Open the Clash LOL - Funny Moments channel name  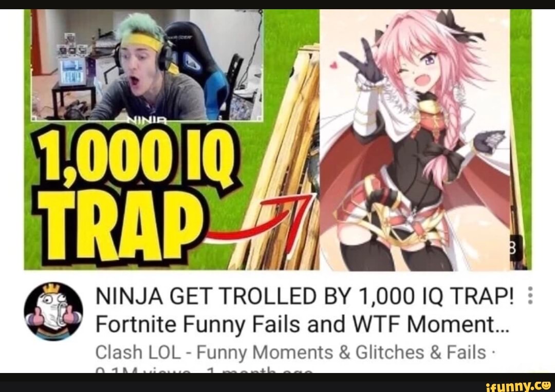[290, 352]
